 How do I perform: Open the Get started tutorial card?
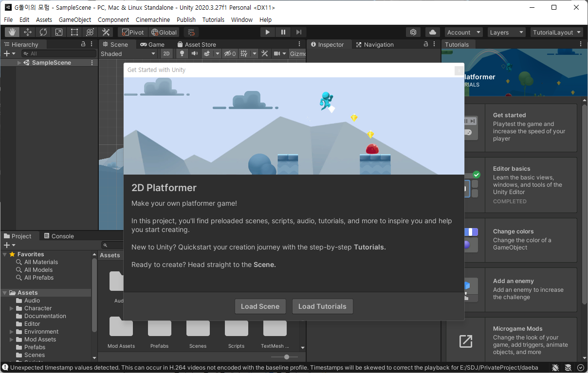pos(511,127)
